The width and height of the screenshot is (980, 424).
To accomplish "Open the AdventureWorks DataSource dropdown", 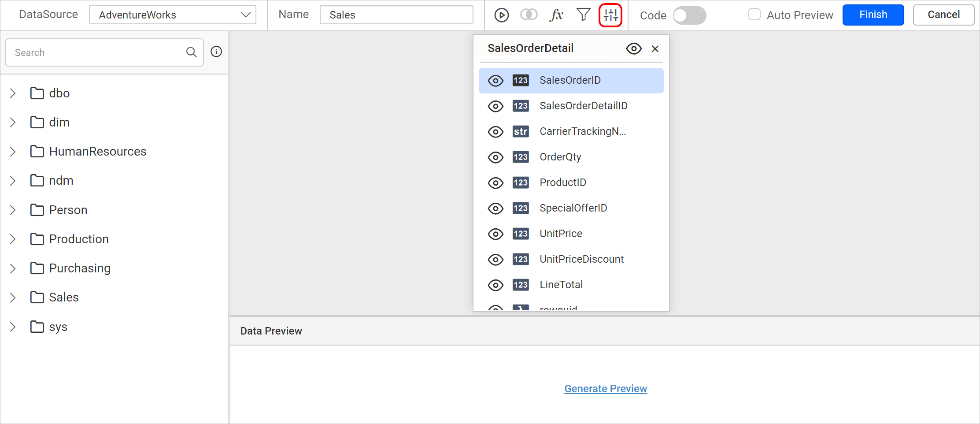I will point(173,15).
